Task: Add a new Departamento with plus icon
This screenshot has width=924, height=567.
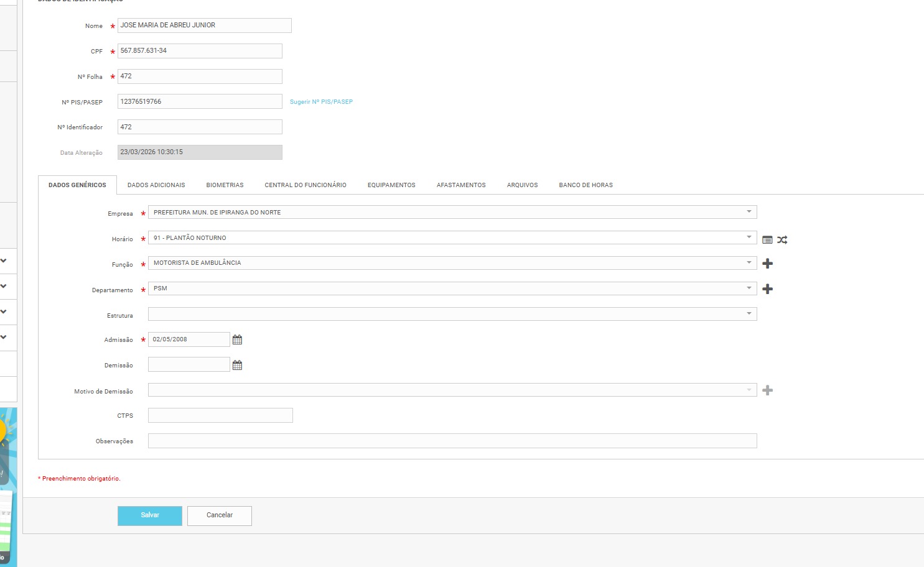Action: pyautogui.click(x=767, y=289)
